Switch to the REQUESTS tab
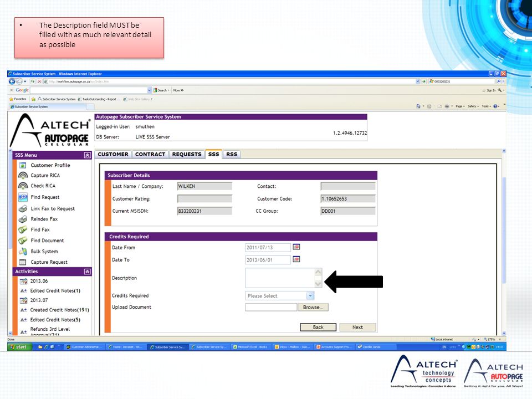This screenshot has width=532, height=399. coord(187,155)
